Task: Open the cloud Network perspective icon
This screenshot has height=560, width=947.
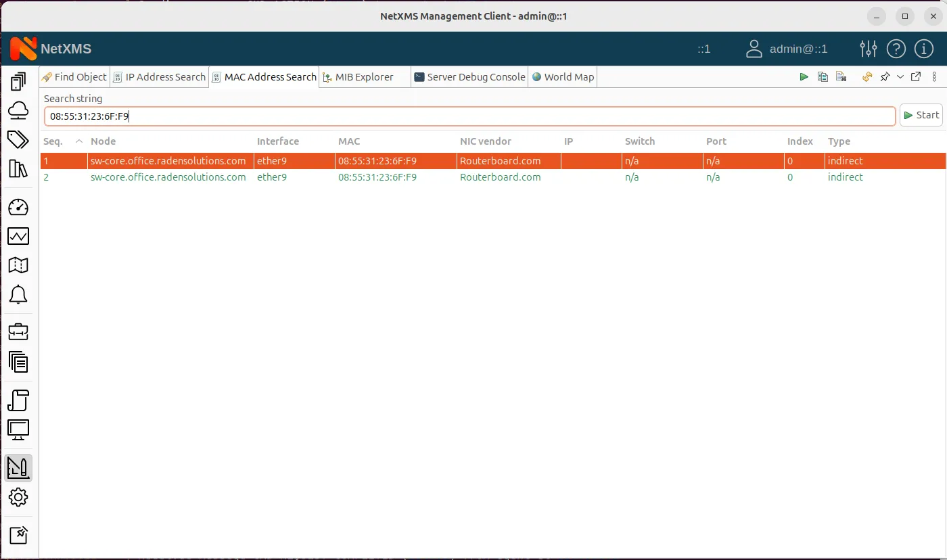Action: pyautogui.click(x=18, y=110)
